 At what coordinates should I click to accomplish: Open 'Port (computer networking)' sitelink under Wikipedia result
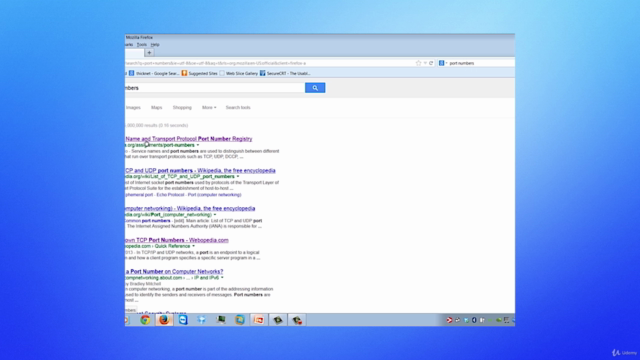pyautogui.click(x=214, y=195)
